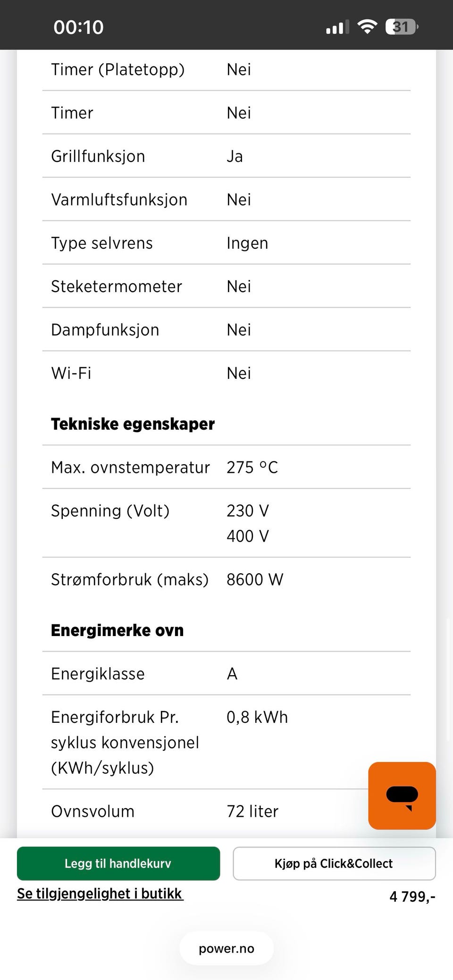
Task: Open the orange chat support bubble
Action: (x=402, y=796)
